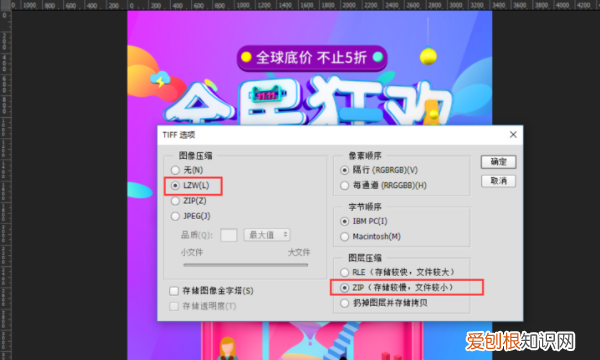Click the 大文件 slider label

coord(299,252)
